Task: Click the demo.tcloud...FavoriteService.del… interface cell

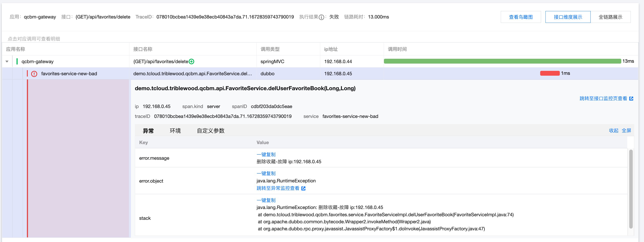Action: tap(192, 74)
